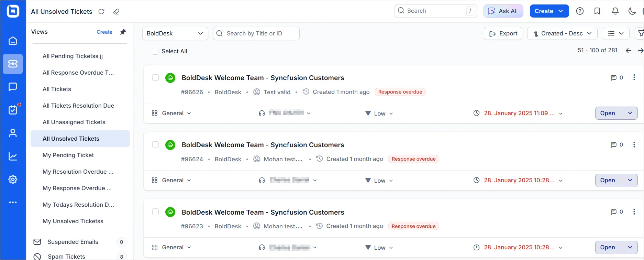Select checkbox for ticket #96626
The image size is (644, 260).
155,78
